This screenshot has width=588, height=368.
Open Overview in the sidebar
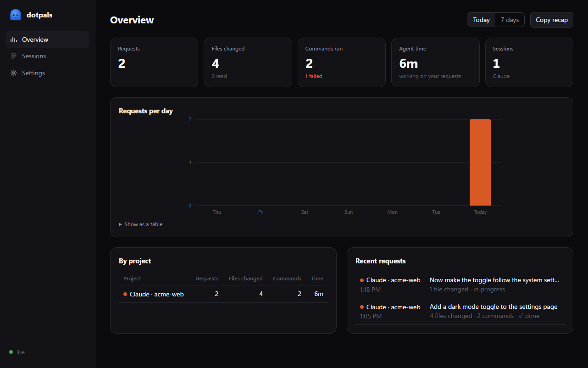[x=47, y=39]
